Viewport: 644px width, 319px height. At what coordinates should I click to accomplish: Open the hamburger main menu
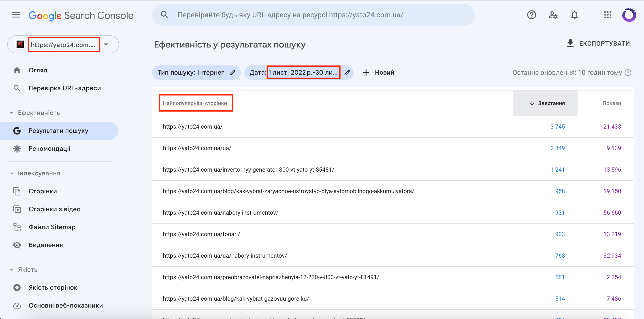[16, 15]
